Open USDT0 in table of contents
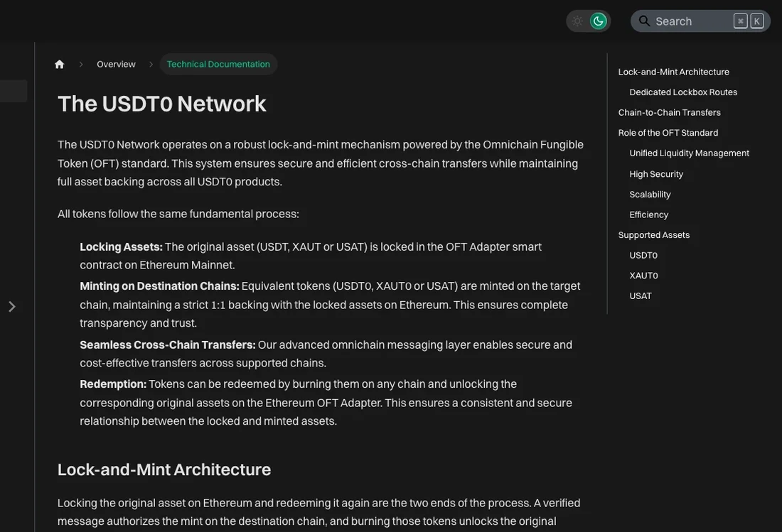The width and height of the screenshot is (782, 532). point(643,256)
